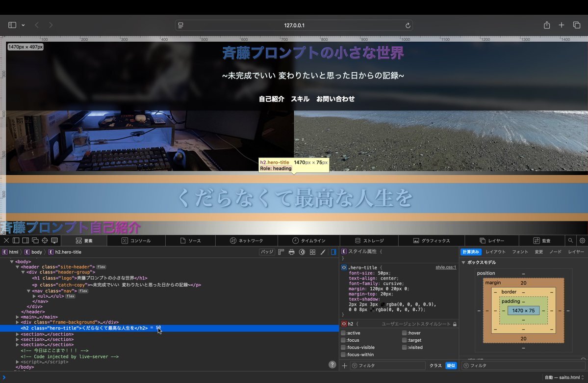Show the tab overview icon
The image size is (588, 383).
pyautogui.click(x=577, y=25)
